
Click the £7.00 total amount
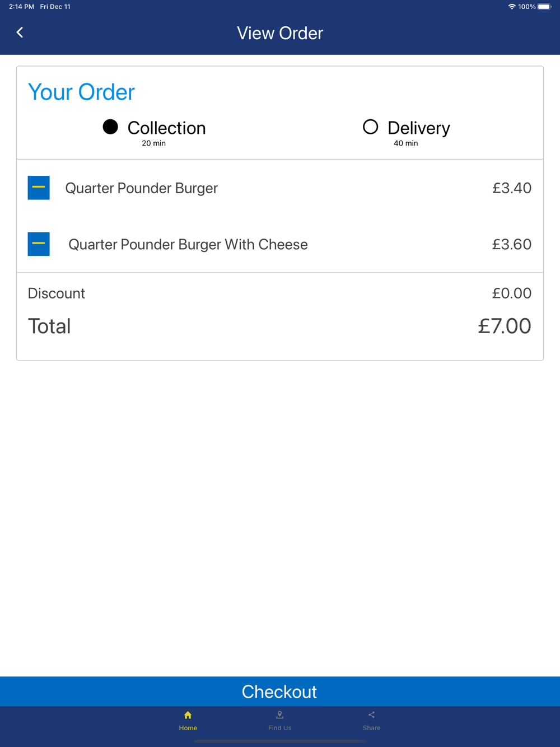pyautogui.click(x=504, y=326)
